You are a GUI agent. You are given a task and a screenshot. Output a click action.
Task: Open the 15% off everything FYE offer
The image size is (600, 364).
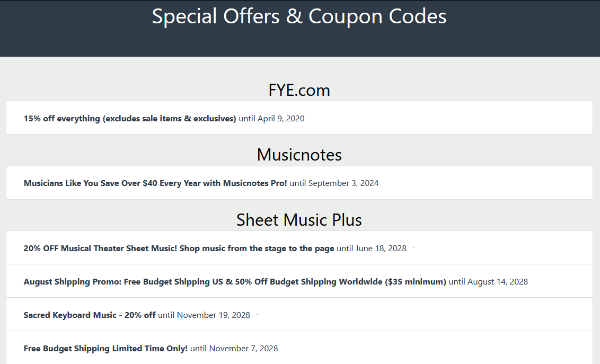pos(129,119)
